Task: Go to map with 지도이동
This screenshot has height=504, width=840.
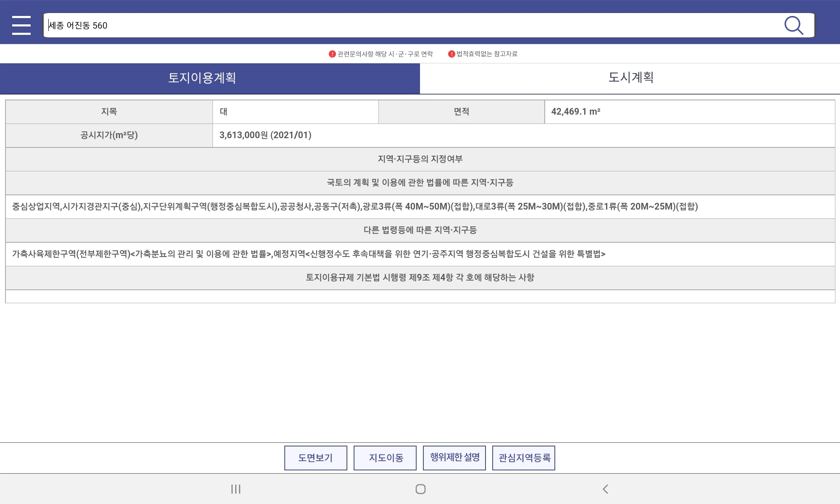Action: 385,458
